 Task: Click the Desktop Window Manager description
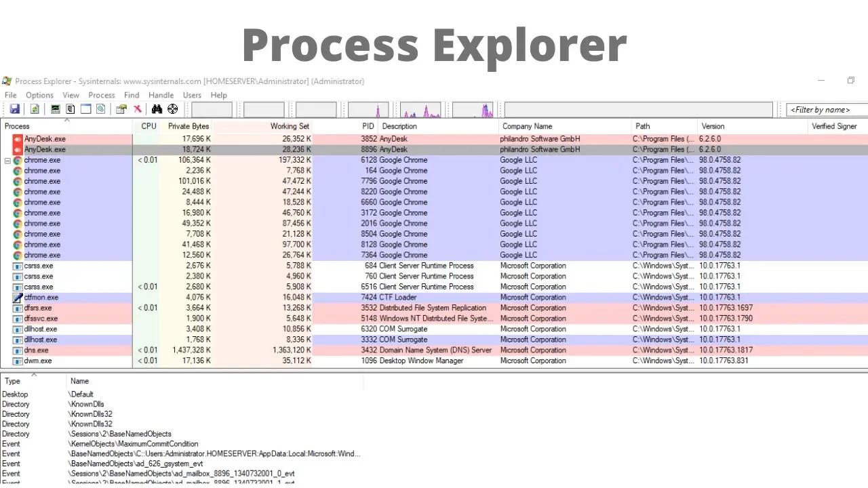[421, 361]
